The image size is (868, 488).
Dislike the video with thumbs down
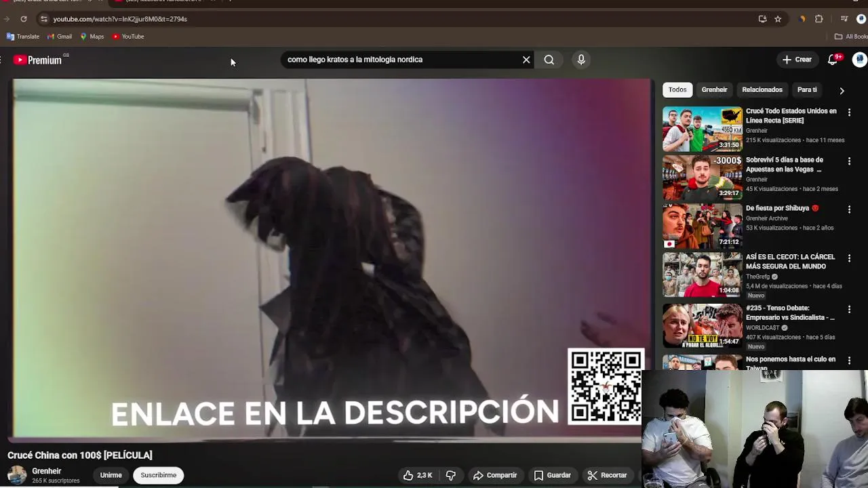[451, 475]
